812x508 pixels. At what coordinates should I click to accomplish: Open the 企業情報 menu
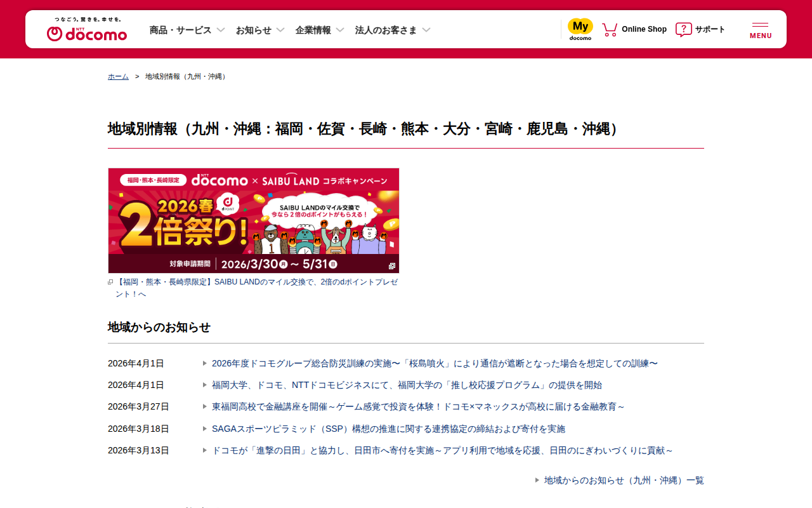(x=313, y=30)
